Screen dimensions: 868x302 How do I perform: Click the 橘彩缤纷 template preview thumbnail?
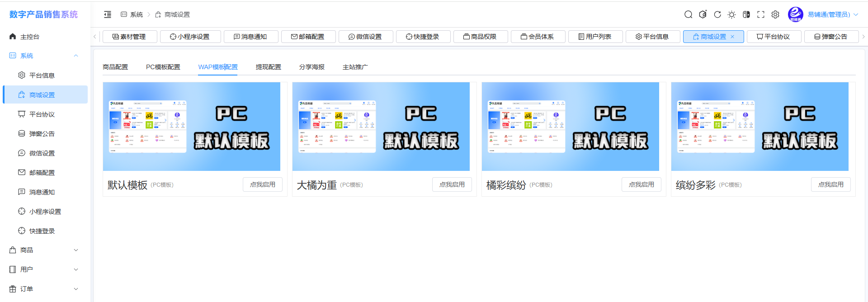coord(570,127)
